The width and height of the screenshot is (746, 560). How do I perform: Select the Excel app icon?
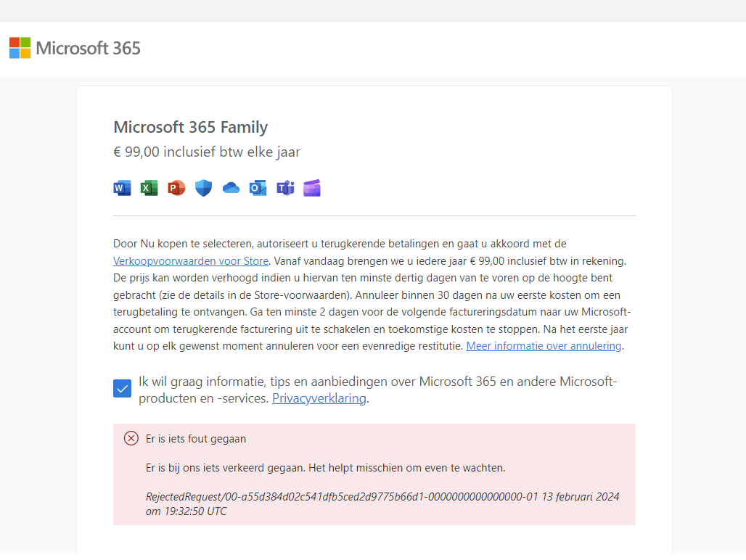tap(149, 187)
